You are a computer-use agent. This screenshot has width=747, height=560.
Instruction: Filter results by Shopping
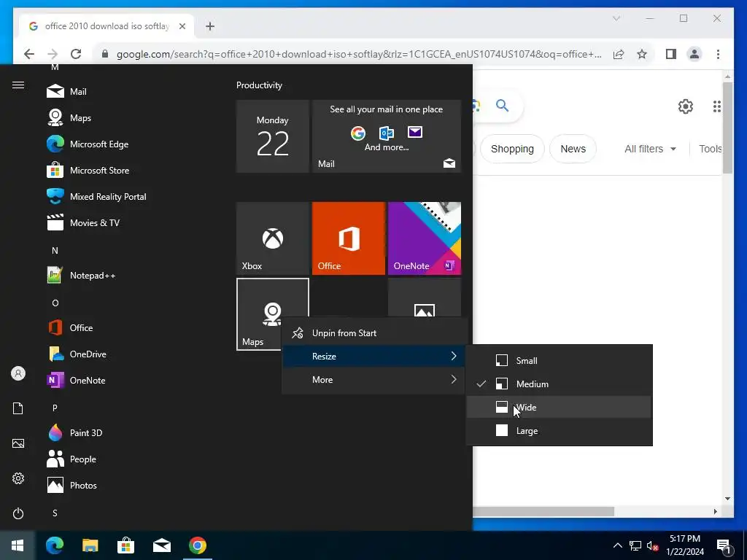click(x=512, y=149)
